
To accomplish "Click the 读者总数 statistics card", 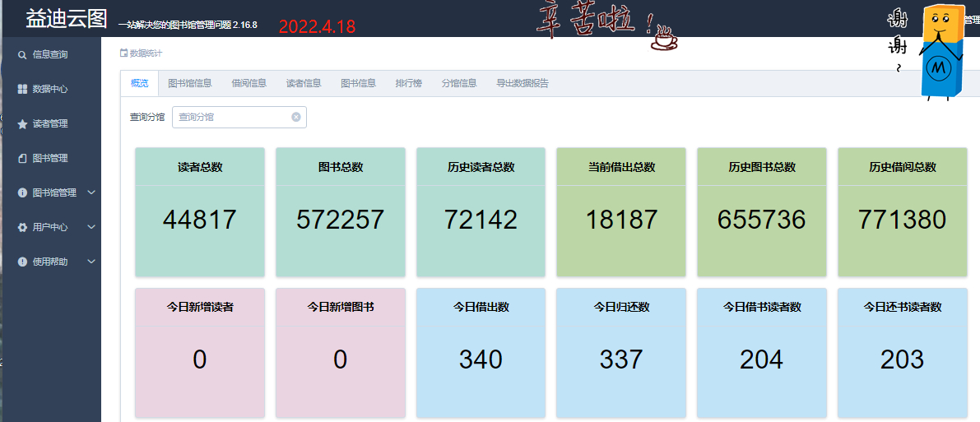I will tap(200, 212).
